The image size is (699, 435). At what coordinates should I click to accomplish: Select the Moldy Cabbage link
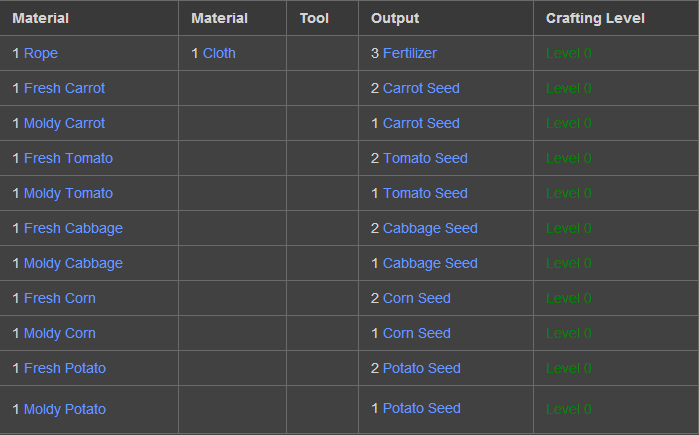73,263
